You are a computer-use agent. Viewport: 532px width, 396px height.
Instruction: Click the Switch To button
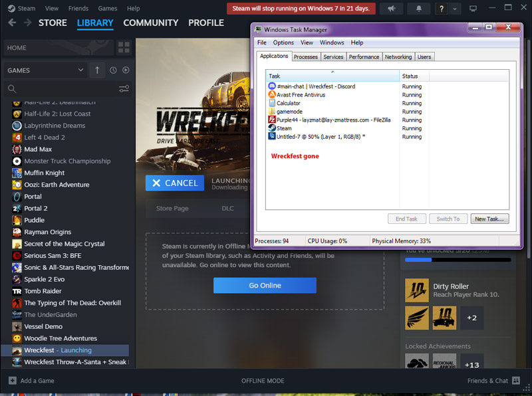448,219
